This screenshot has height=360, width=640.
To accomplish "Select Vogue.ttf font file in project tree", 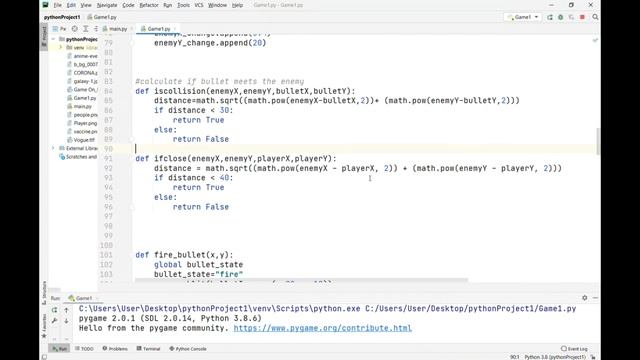I will point(81,140).
